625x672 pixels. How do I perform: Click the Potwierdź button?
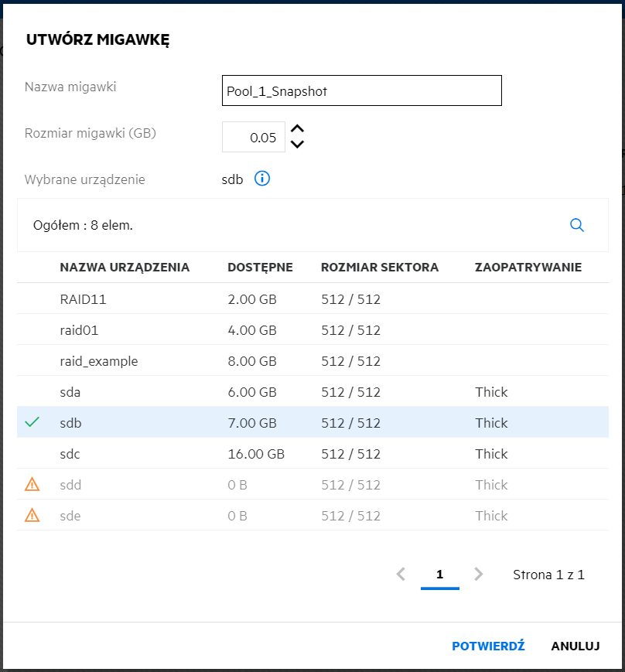point(488,646)
